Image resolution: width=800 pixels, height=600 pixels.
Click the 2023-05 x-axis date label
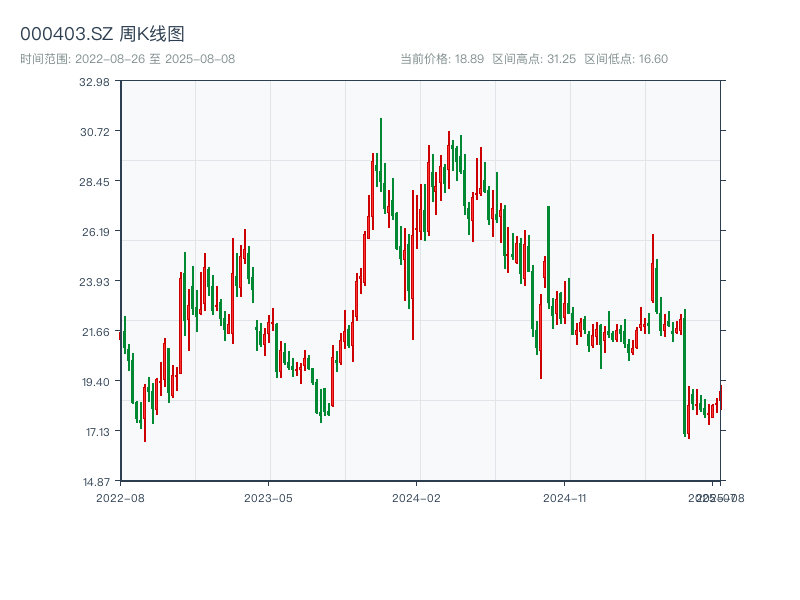pos(268,497)
